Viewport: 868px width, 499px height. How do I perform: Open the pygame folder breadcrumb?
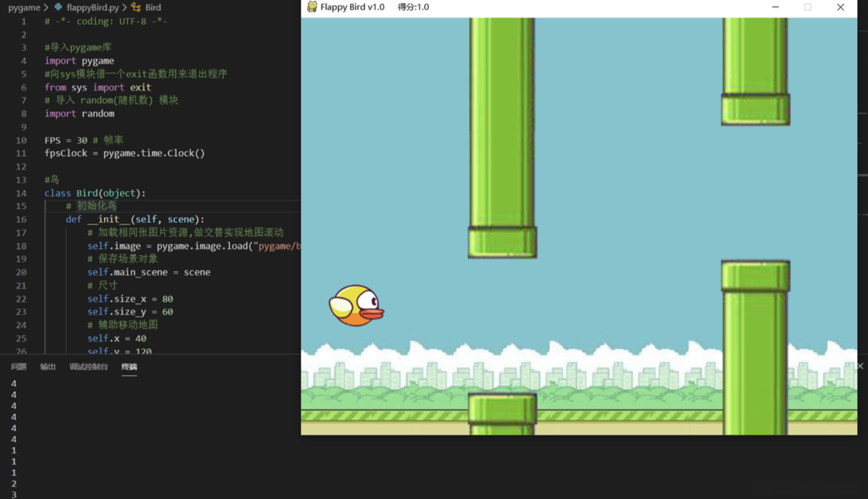coord(24,8)
